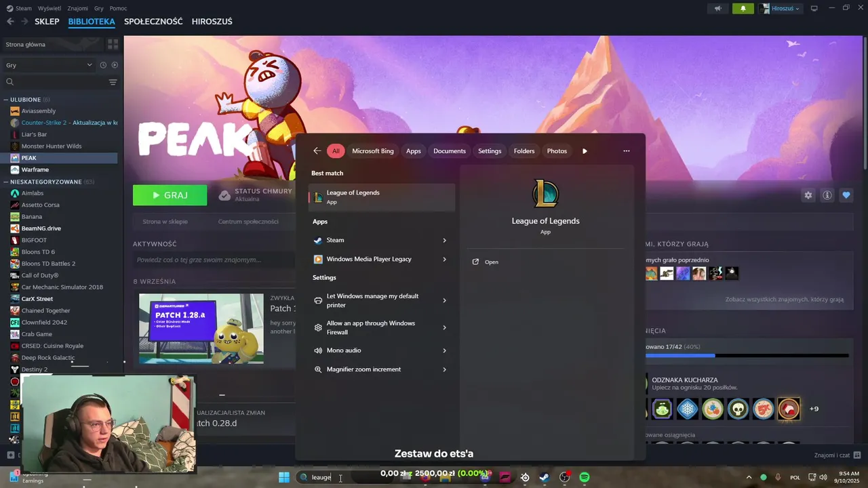Click Strona w sklepie link
Viewport: 868px width, 488px height.
165,222
